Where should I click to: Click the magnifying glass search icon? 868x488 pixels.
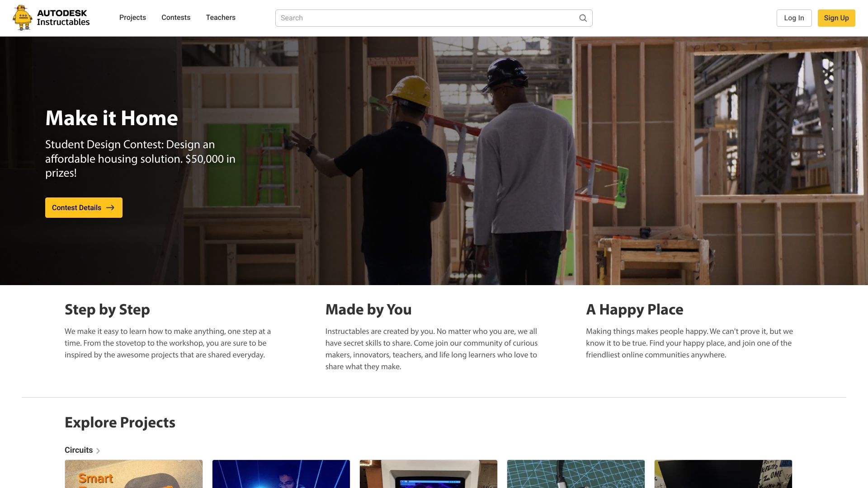(x=583, y=18)
